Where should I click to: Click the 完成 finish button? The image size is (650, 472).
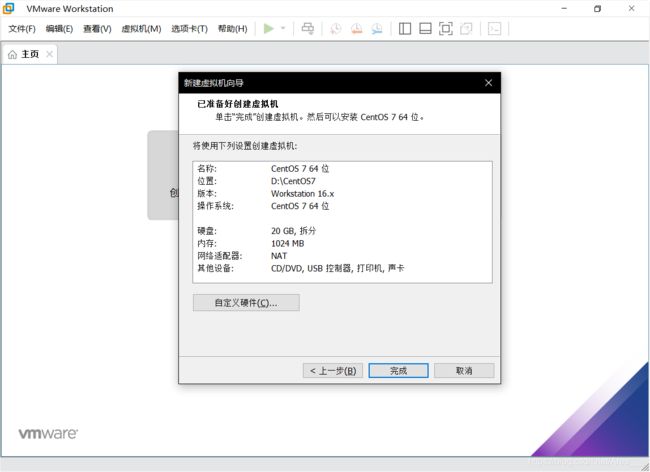(x=398, y=370)
